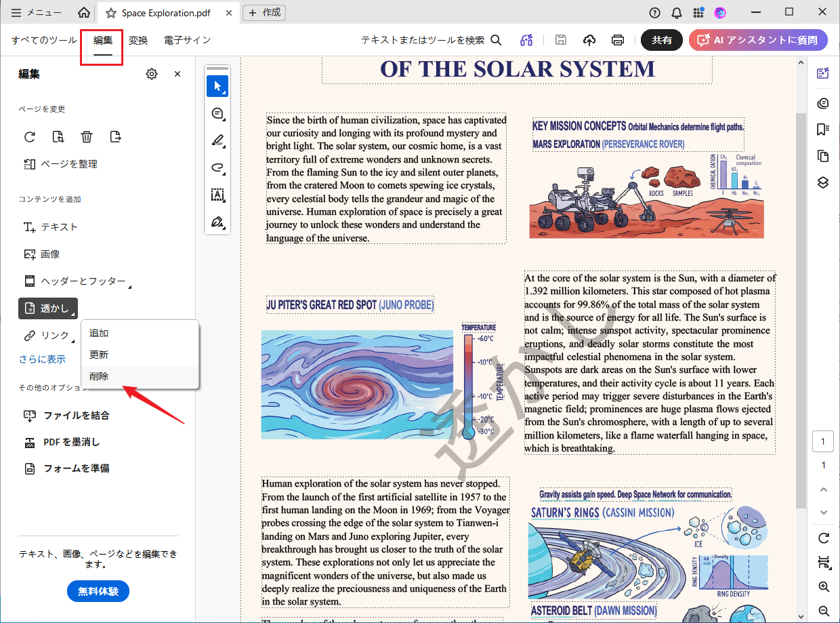The width and height of the screenshot is (840, 623).
Task: Zoom in with the plus magnifier
Action: point(823,586)
